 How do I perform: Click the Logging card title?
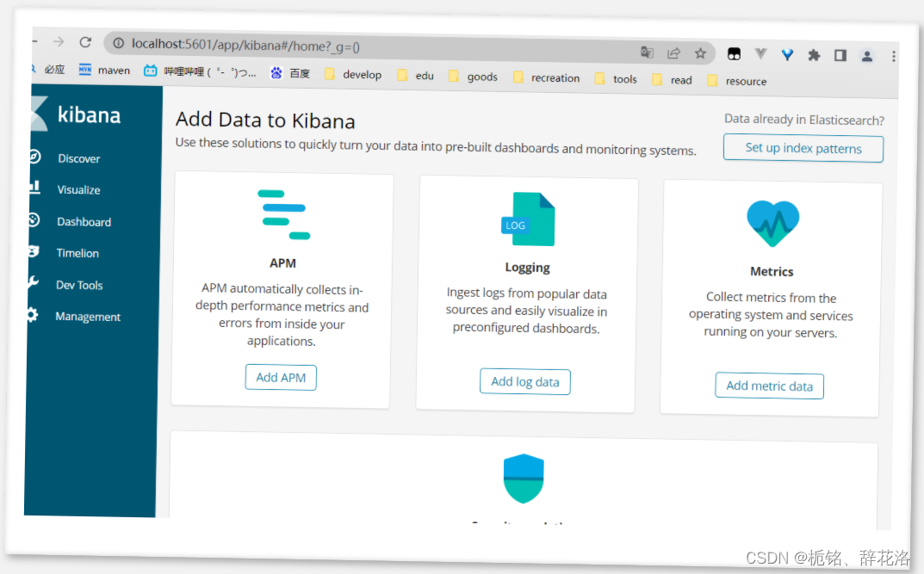[x=527, y=268]
